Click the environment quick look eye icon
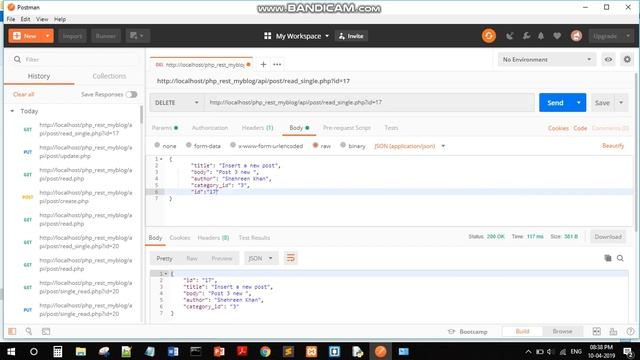Viewport: 640px width, 360px height. (608, 60)
